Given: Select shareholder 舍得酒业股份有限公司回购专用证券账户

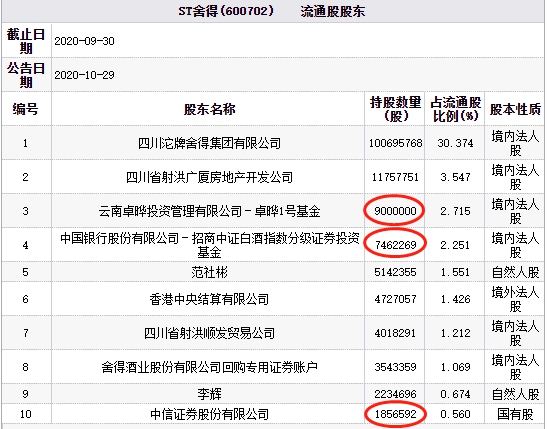Looking at the screenshot, I should pyautogui.click(x=209, y=367).
